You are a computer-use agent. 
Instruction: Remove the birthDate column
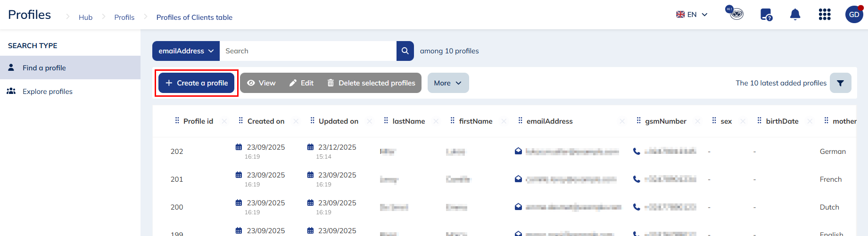click(810, 121)
